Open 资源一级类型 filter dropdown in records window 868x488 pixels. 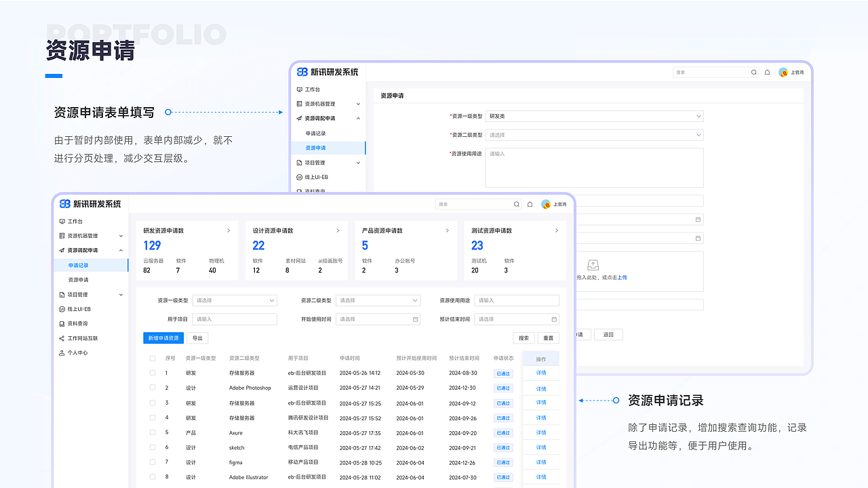(x=235, y=300)
